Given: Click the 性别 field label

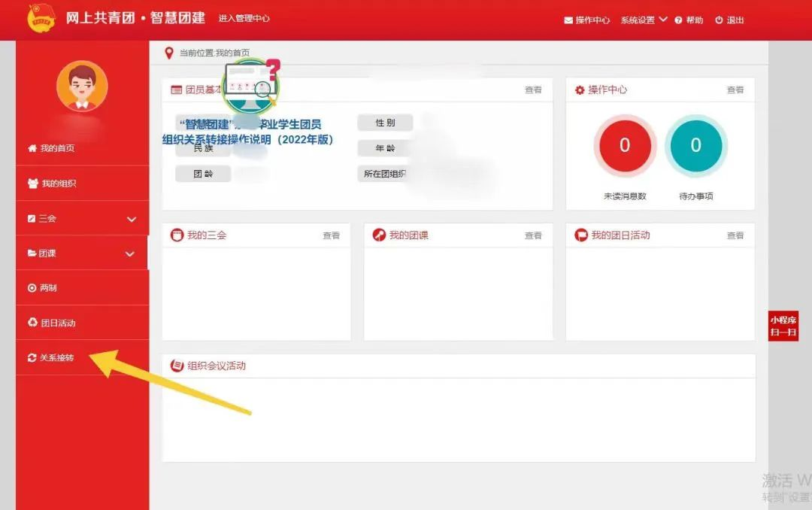Looking at the screenshot, I should click(385, 123).
